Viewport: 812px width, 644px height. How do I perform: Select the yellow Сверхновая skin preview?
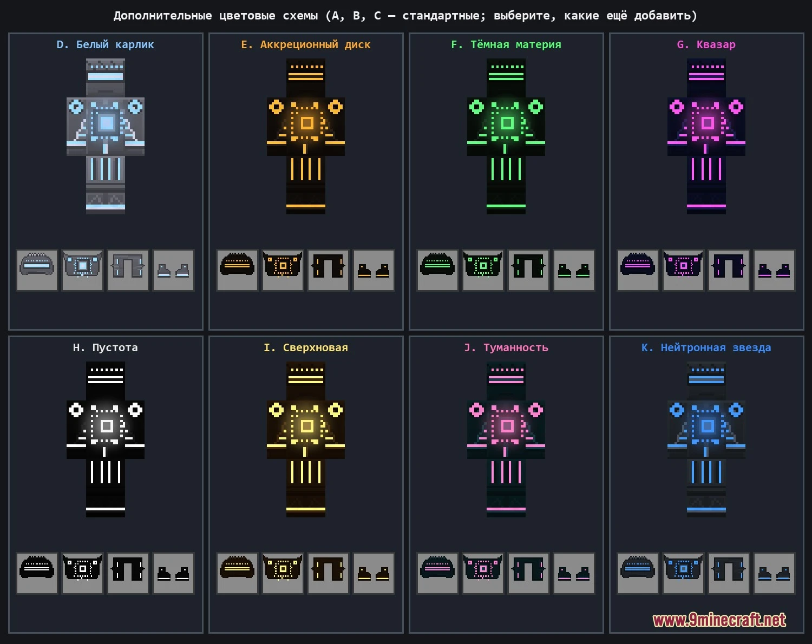point(306,439)
